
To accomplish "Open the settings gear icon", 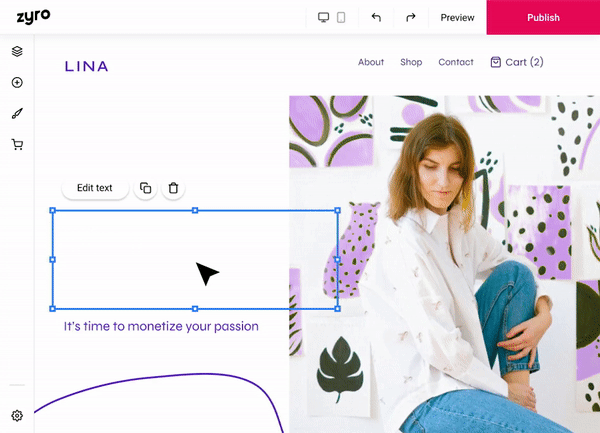I will (17, 415).
